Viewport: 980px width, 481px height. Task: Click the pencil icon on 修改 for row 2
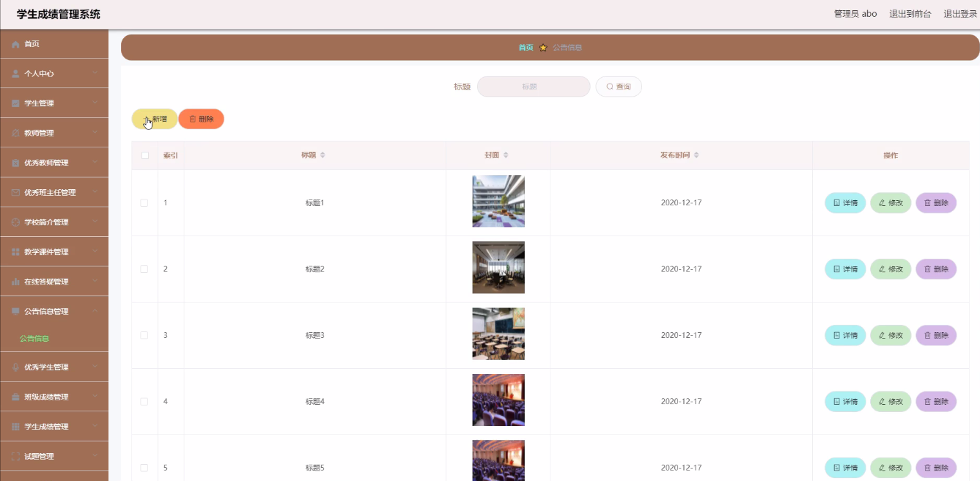pyautogui.click(x=883, y=268)
